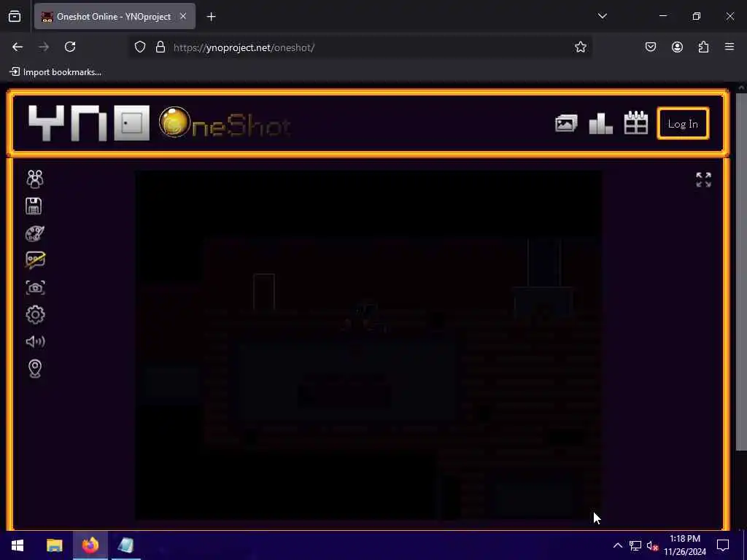747x560 pixels.
Task: Open Firefox View recent browsing icon
Action: point(15,17)
